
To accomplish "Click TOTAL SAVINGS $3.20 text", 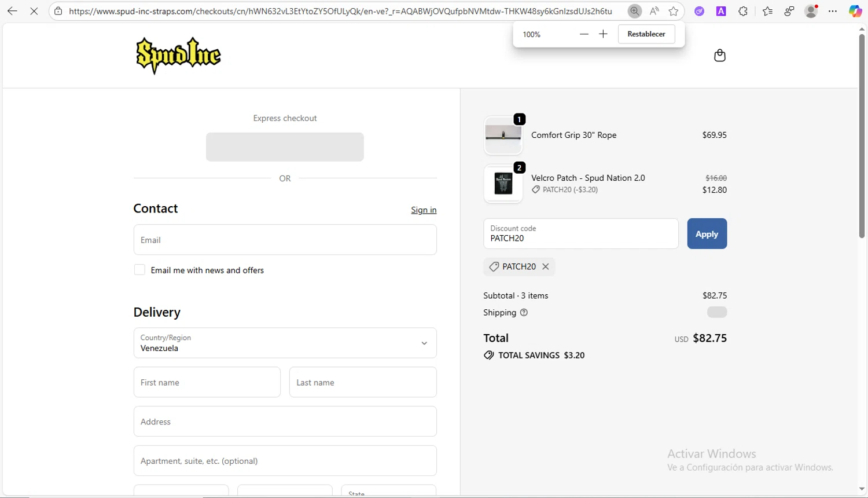I will (541, 356).
